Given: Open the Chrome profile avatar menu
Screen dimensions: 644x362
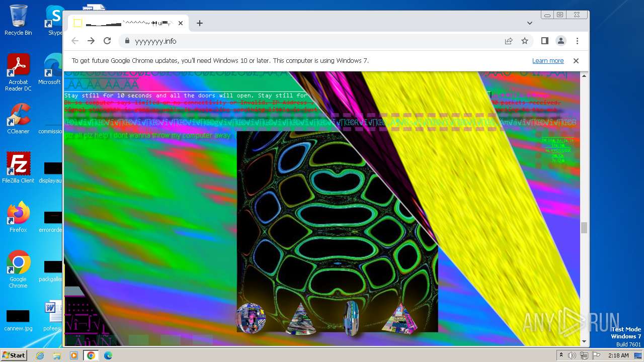Looking at the screenshot, I should (x=560, y=41).
